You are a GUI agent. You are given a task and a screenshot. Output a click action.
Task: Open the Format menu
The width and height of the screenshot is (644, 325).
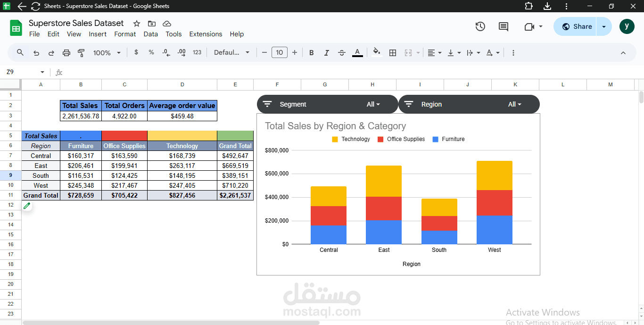coord(125,34)
